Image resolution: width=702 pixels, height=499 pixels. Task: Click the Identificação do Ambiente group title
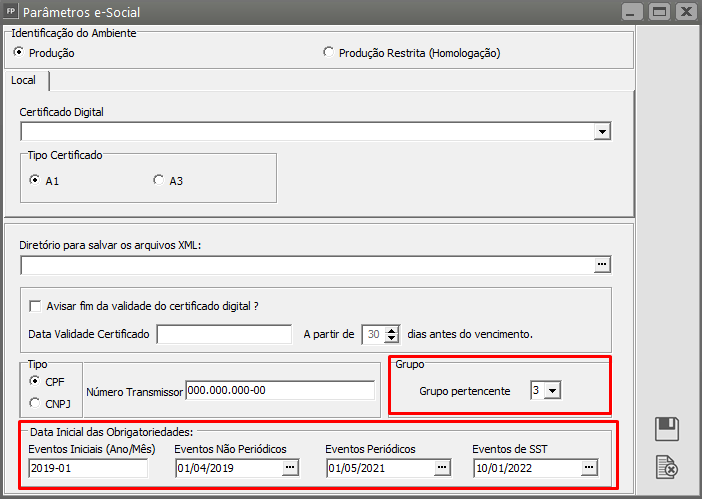74,33
